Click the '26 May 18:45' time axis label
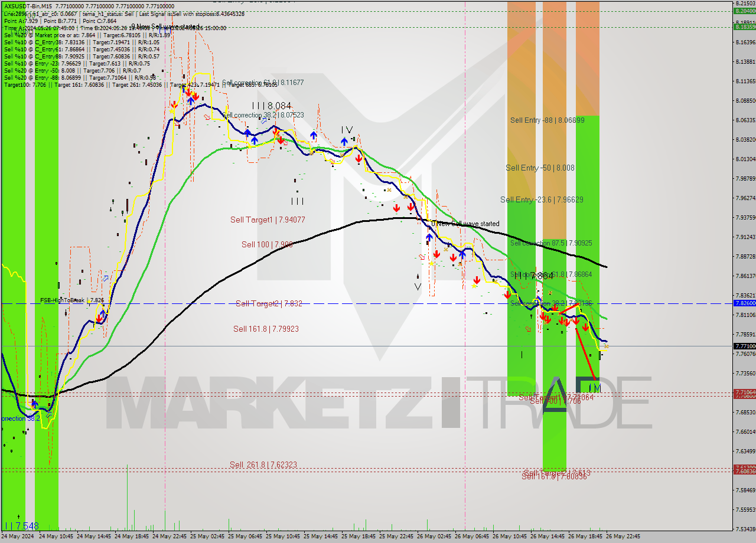 [585, 537]
